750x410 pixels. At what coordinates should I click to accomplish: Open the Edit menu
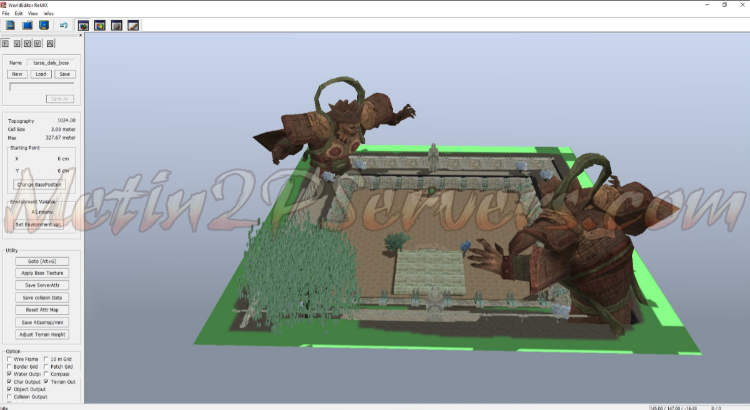coord(19,13)
